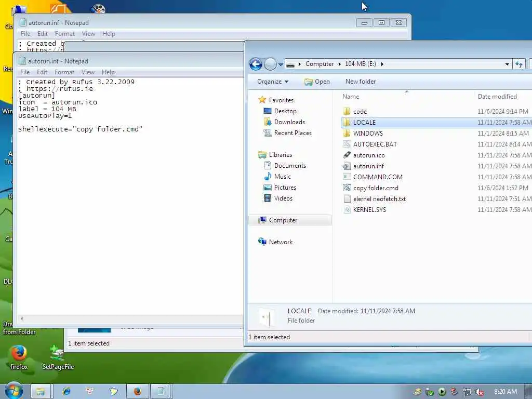Open File menu in front Notepad window

pos(25,72)
